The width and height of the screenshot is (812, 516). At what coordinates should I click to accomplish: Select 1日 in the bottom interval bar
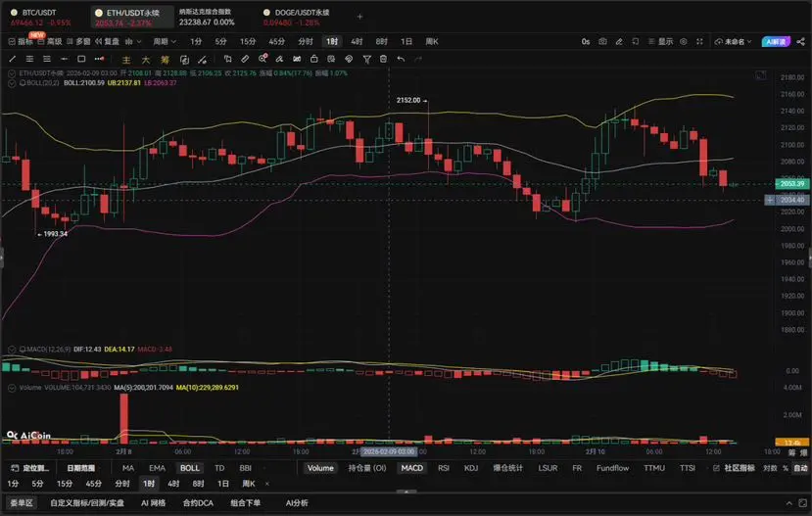[222, 484]
